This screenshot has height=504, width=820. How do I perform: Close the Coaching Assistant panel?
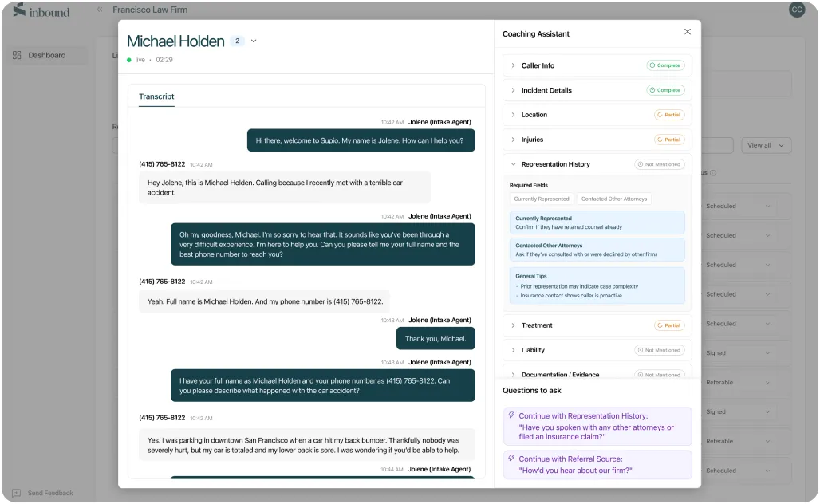pos(687,32)
